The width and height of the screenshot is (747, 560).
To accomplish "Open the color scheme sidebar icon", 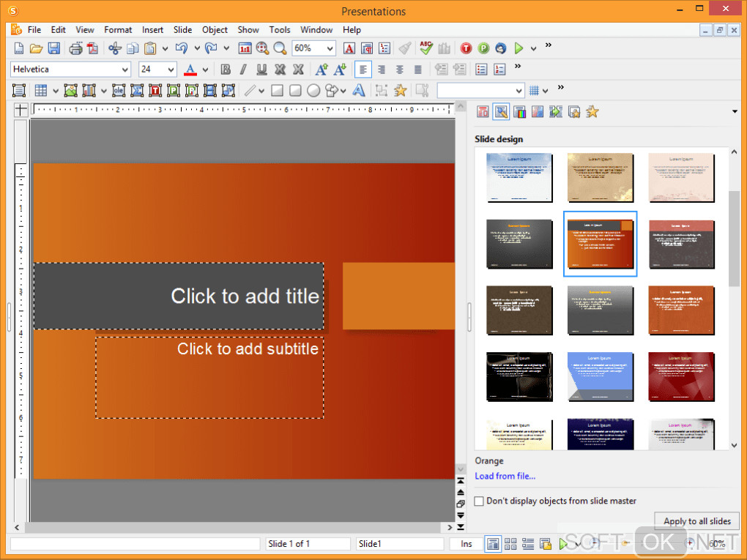I will [520, 112].
